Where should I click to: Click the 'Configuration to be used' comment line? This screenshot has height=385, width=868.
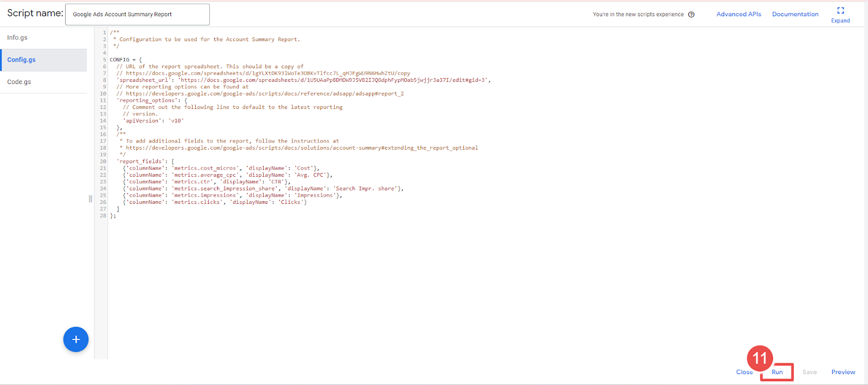206,39
